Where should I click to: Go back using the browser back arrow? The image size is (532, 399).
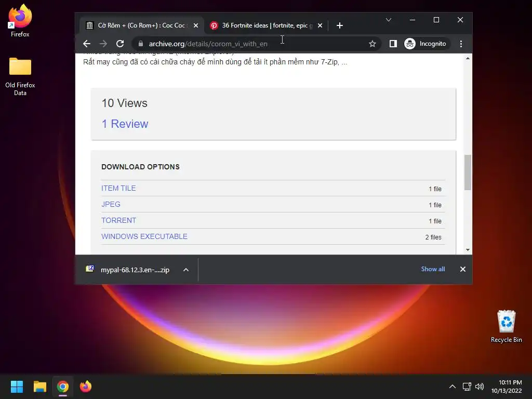pyautogui.click(x=87, y=44)
